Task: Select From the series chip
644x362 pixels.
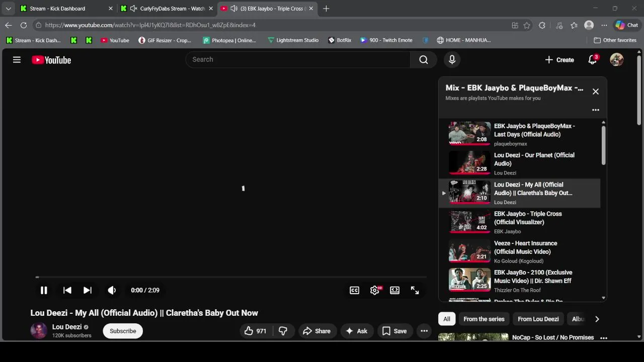Action: coord(484,319)
